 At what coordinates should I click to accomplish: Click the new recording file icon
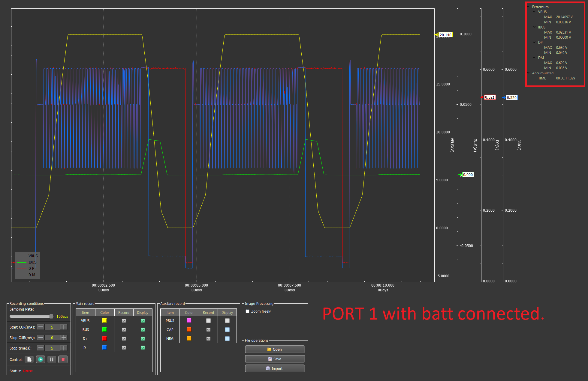(x=29, y=359)
